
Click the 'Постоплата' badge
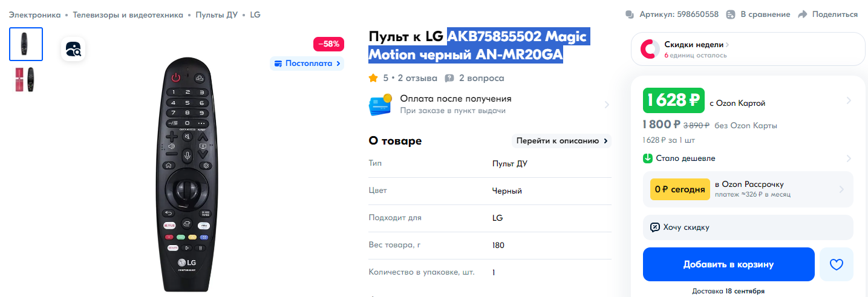pos(307,63)
